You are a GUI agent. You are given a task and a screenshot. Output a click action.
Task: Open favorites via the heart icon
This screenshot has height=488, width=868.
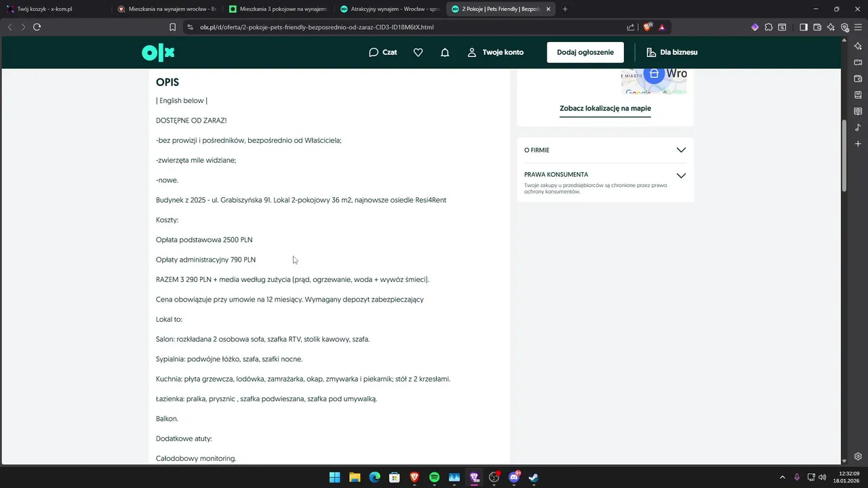[418, 52]
